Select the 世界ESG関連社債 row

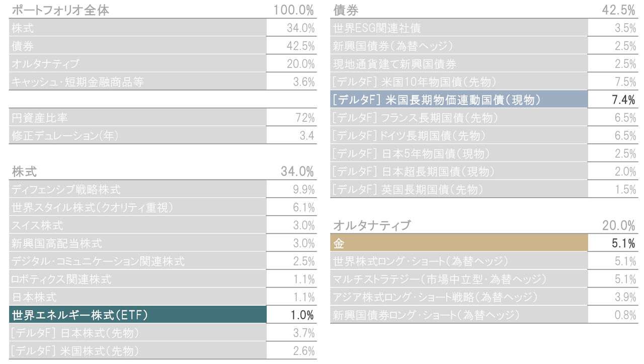[484, 28]
